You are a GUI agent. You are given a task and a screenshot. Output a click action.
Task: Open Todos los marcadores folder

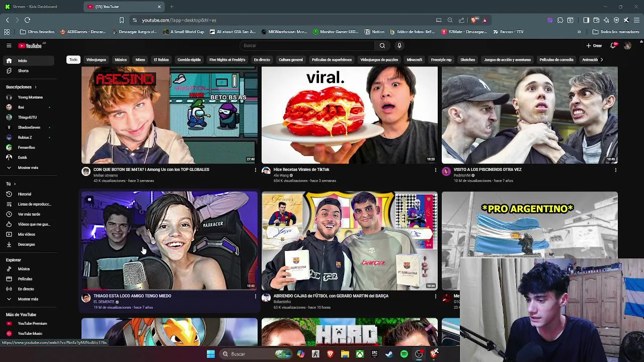(616, 32)
